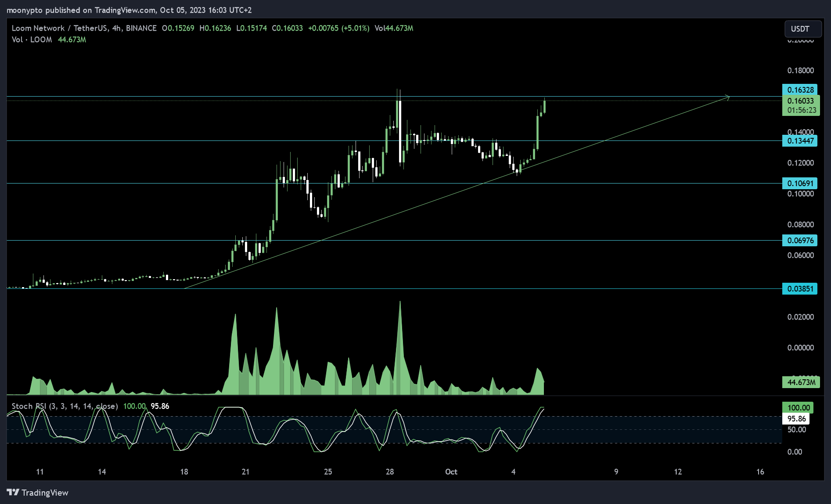Click the TradingView logo at bottom left

[38, 493]
